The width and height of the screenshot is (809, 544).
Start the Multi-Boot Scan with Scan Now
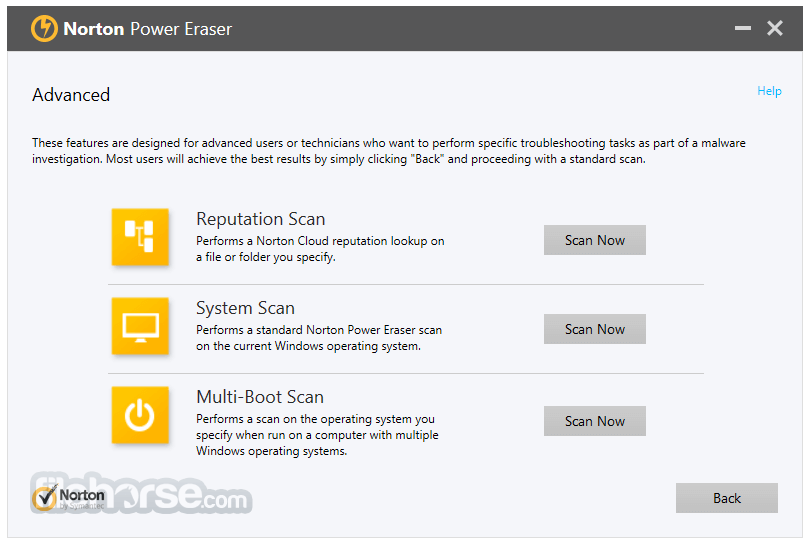[594, 421]
